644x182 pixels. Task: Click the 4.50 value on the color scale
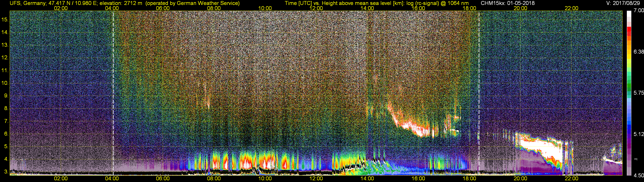click(x=639, y=176)
